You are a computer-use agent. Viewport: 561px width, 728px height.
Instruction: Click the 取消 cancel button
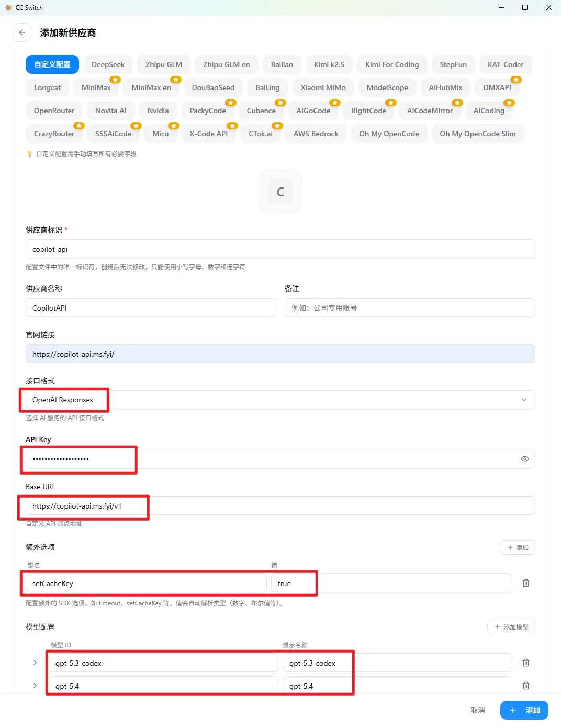click(x=477, y=710)
